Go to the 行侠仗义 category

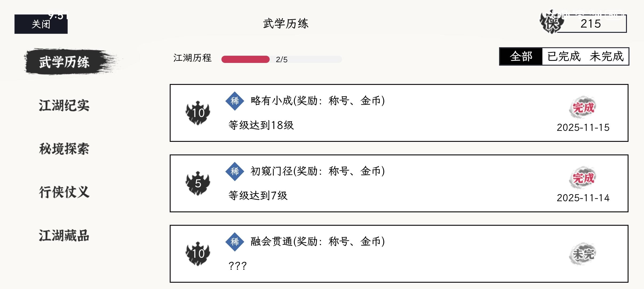[64, 192]
